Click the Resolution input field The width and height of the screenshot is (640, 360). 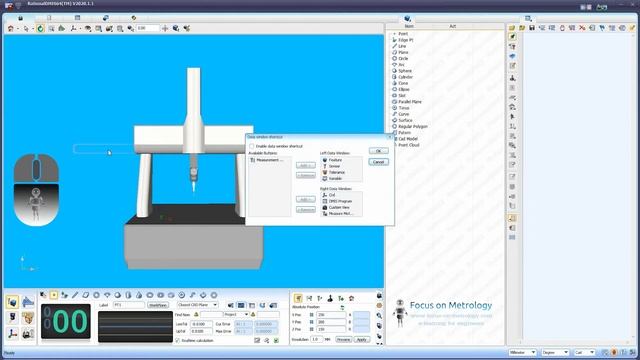tap(317, 340)
